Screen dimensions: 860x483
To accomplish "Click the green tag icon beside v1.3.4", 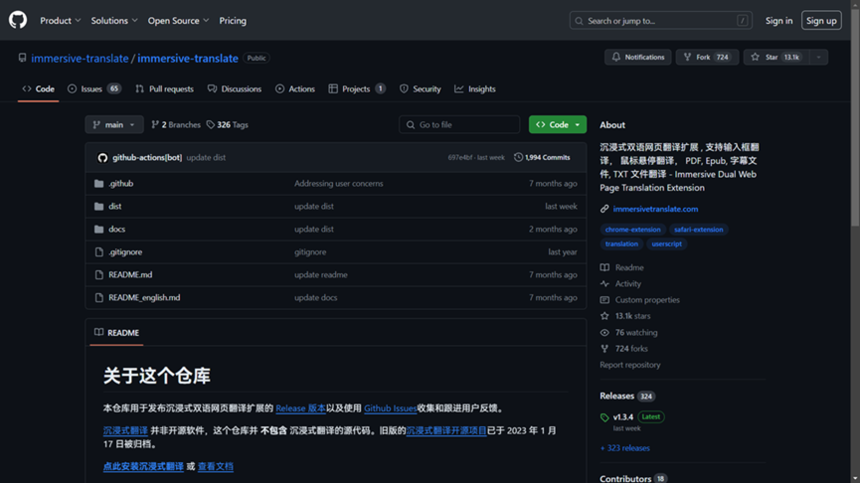I will click(x=604, y=418).
